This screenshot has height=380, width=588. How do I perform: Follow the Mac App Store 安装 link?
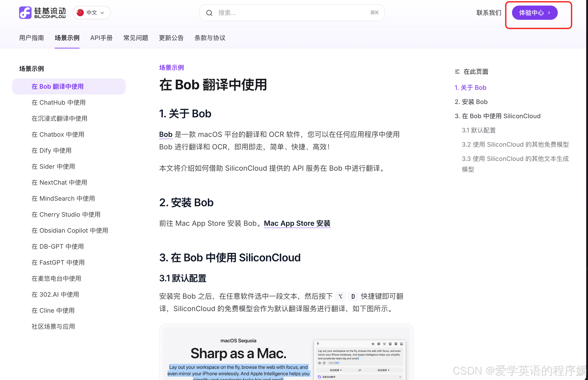point(297,223)
